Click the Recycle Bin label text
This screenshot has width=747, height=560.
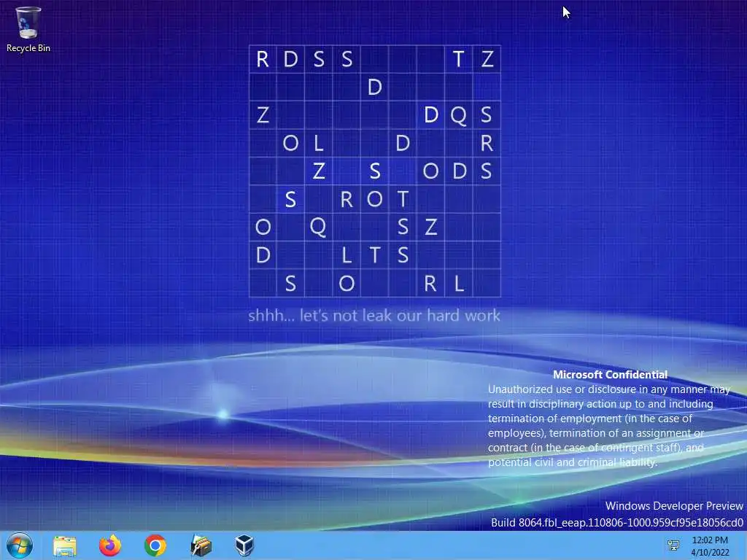[28, 48]
